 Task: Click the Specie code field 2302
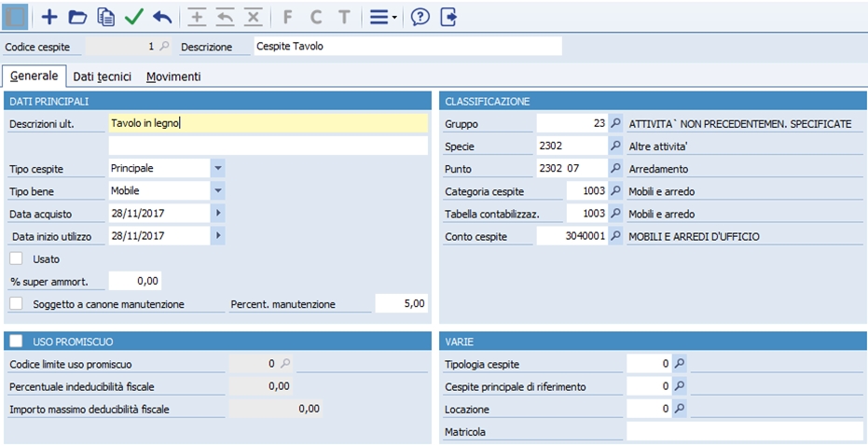coord(572,146)
